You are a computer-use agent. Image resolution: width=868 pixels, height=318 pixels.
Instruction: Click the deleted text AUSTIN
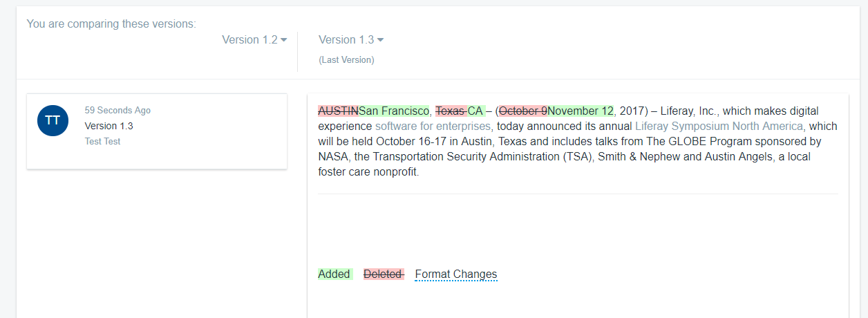coord(339,111)
